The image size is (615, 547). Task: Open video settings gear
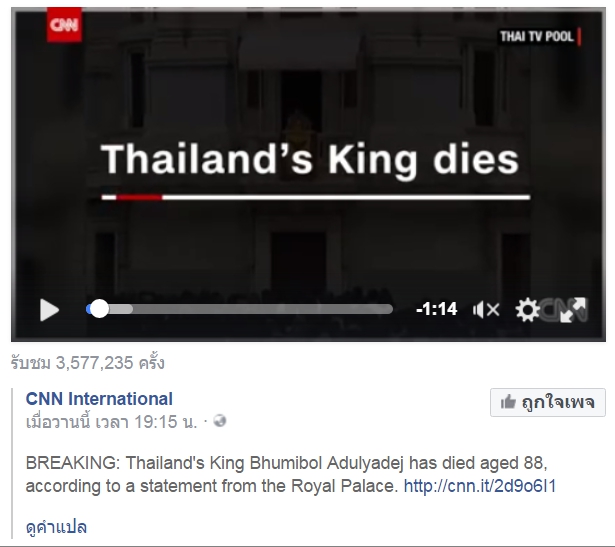526,310
